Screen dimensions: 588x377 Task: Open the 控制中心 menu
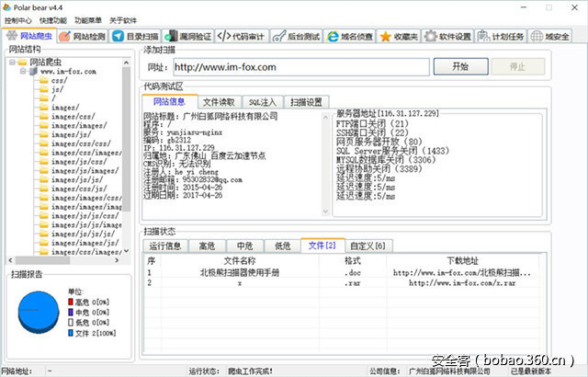click(x=17, y=20)
